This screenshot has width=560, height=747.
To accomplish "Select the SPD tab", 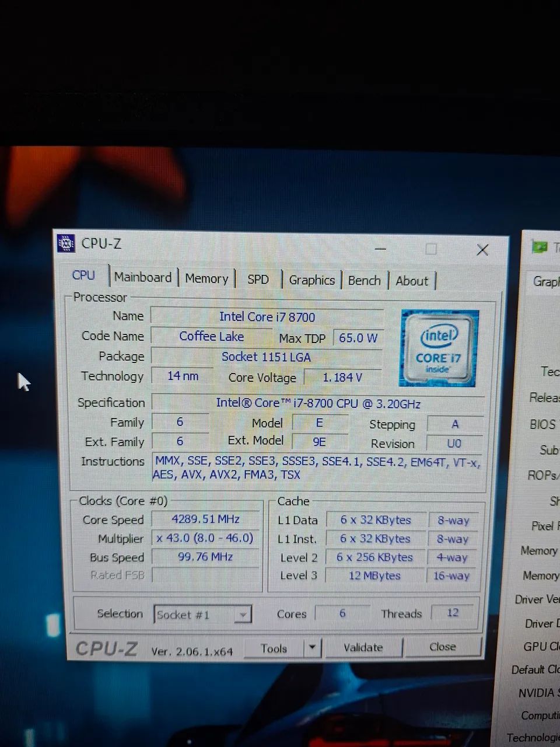I will (257, 280).
